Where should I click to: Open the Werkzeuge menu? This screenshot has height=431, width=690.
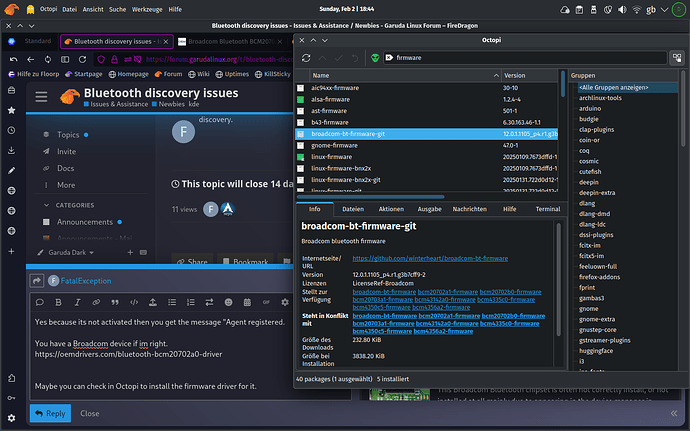click(147, 9)
